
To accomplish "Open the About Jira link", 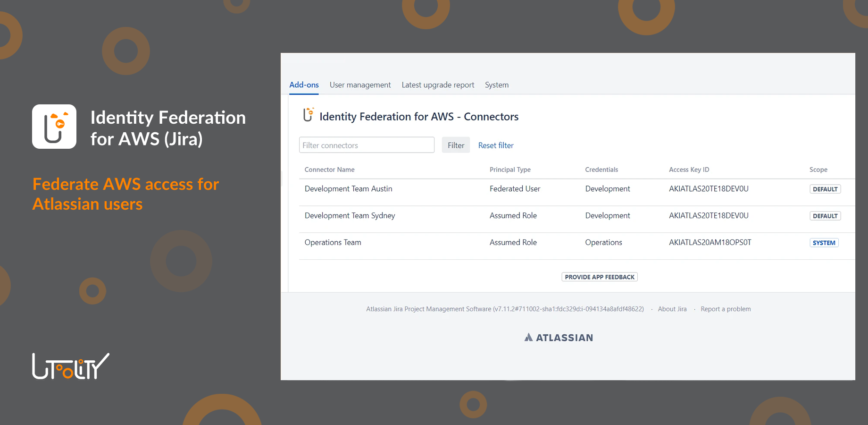I will coord(672,309).
